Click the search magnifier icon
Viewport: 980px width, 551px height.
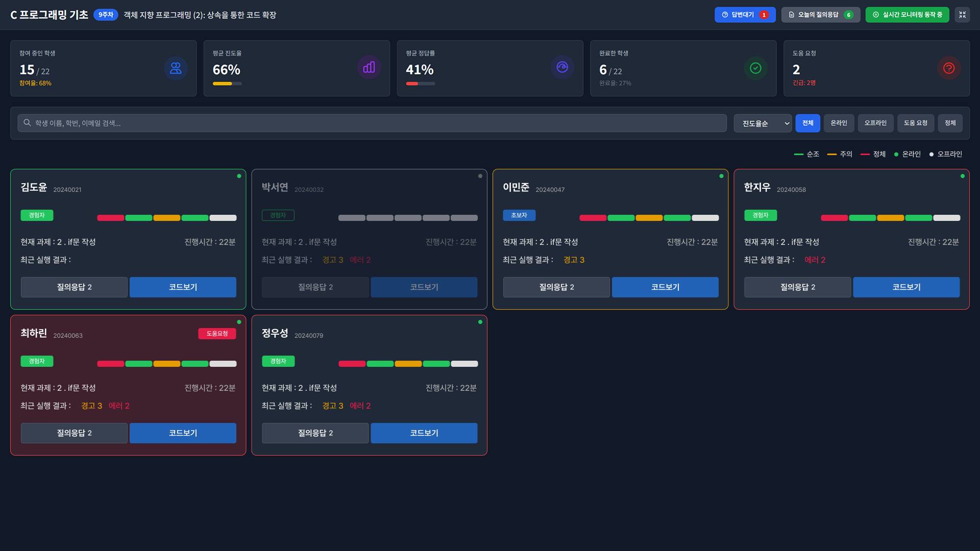coord(27,123)
